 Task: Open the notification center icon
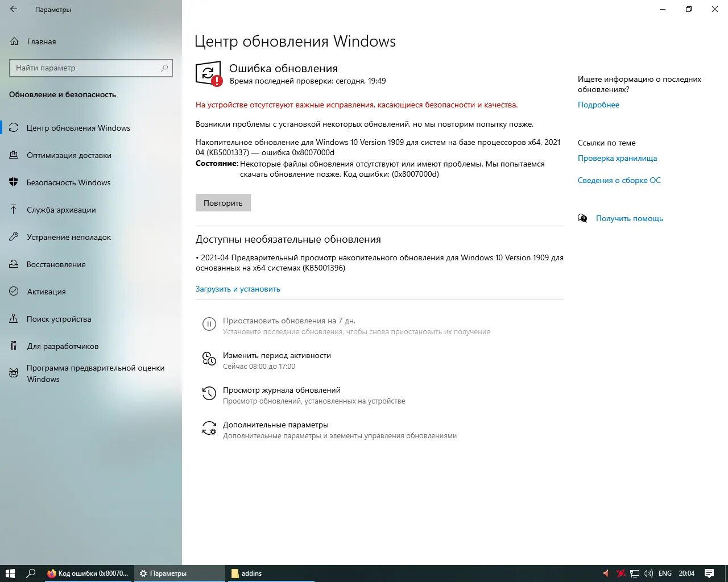(x=709, y=573)
